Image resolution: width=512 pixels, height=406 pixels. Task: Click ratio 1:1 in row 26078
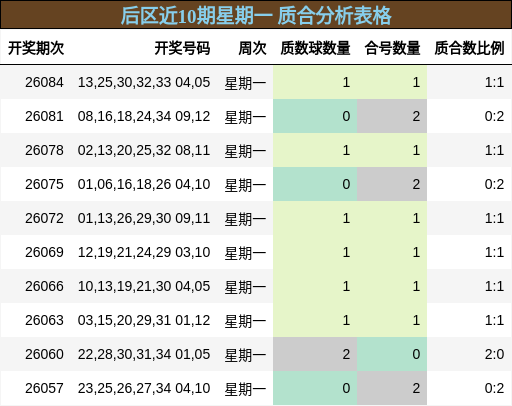point(494,150)
